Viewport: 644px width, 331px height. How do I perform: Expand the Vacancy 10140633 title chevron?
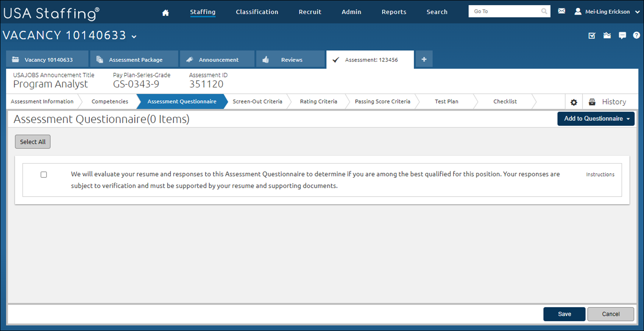click(x=134, y=37)
